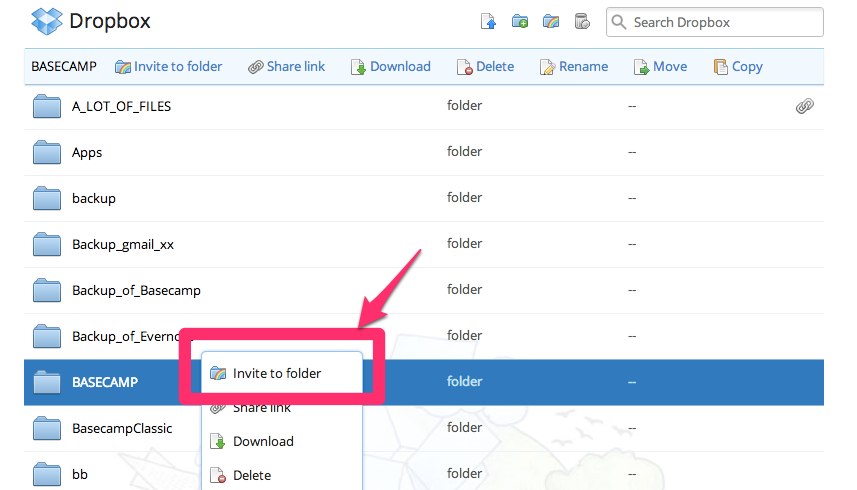
Task: Open the backup folder name
Action: click(x=93, y=198)
